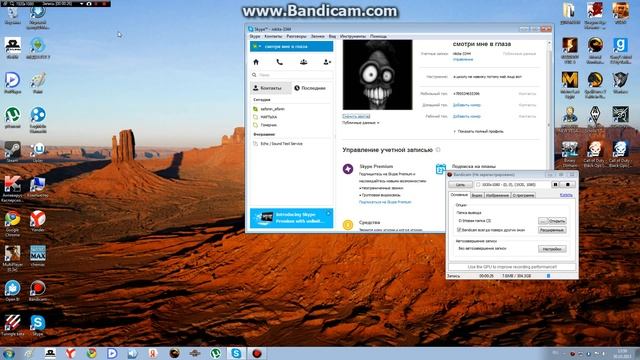Select 'Echo / Sound Test Service' contact
The width and height of the screenshot is (640, 360).
(281, 144)
